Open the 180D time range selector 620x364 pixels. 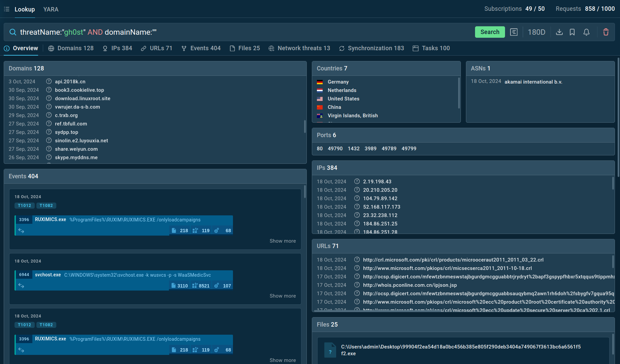pos(536,32)
